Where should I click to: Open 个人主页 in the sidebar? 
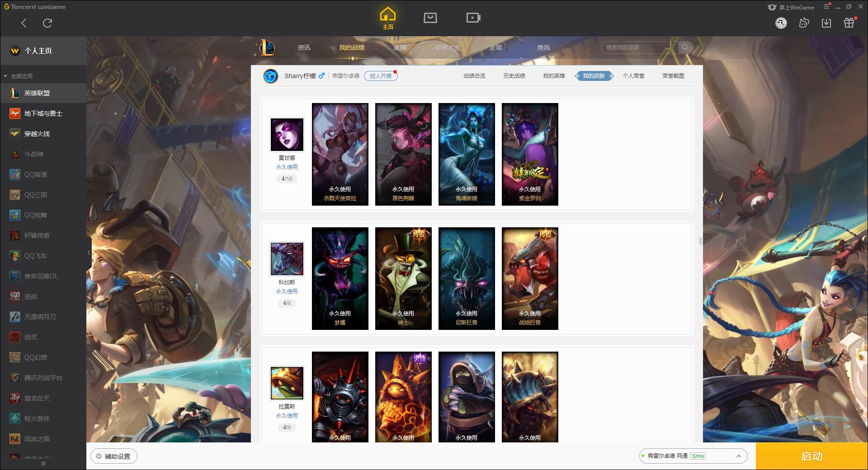pyautogui.click(x=43, y=51)
